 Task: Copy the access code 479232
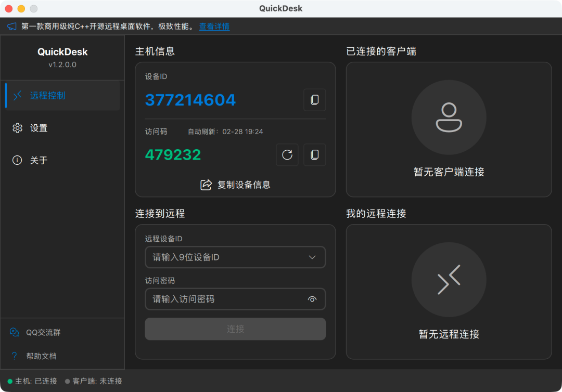pyautogui.click(x=314, y=154)
